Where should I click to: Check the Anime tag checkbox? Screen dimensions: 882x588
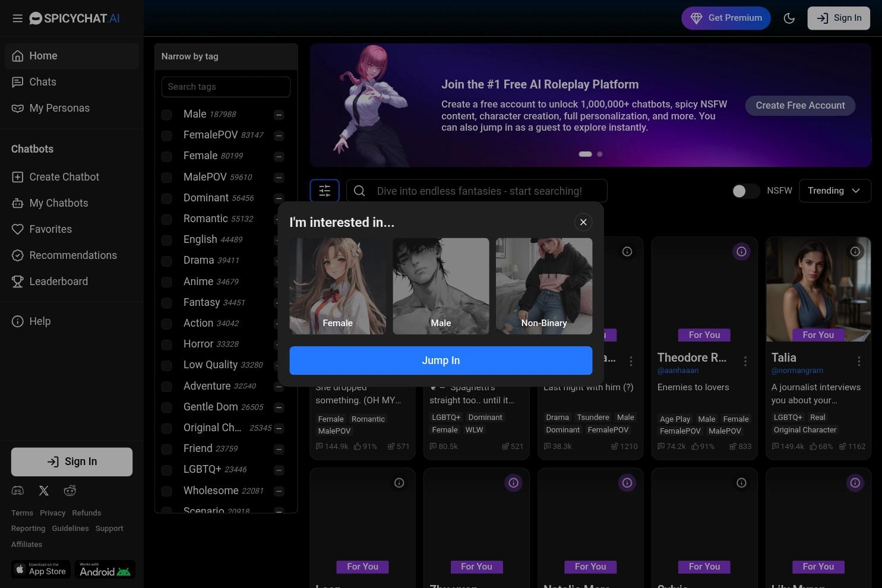[167, 282]
